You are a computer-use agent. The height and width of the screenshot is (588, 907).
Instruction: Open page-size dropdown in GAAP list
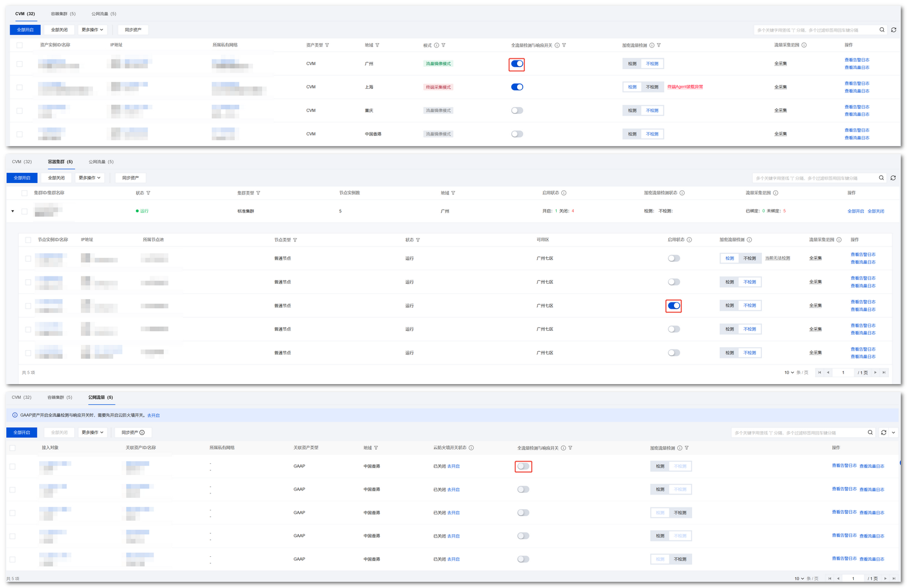tap(799, 579)
